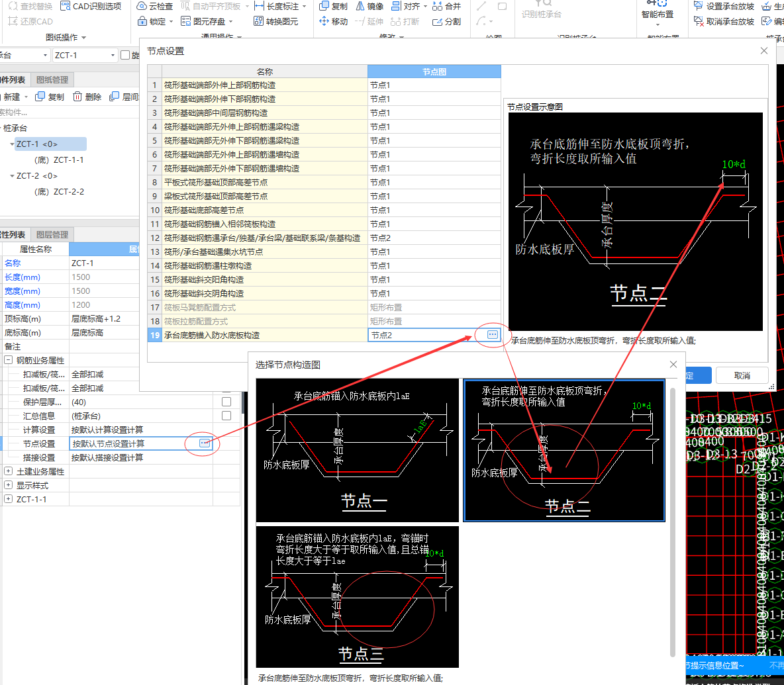Select 节点三 construction thumbnail
The height and width of the screenshot is (685, 784).
[357, 596]
